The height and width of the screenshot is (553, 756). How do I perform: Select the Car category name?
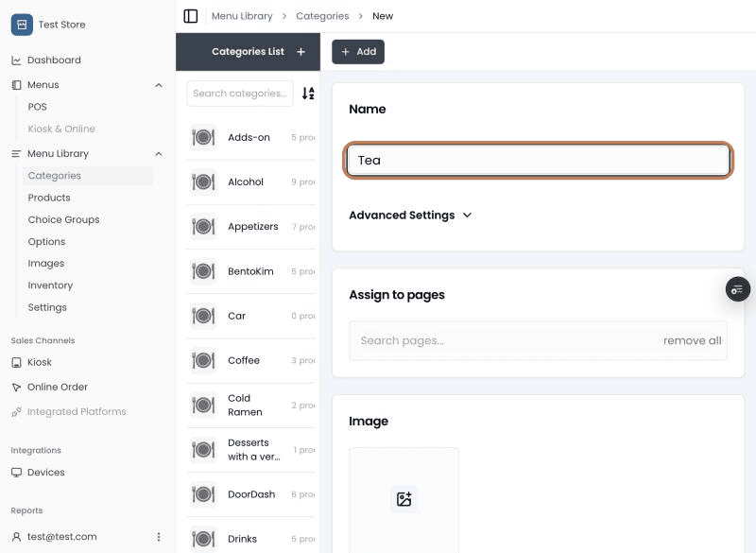tap(237, 316)
